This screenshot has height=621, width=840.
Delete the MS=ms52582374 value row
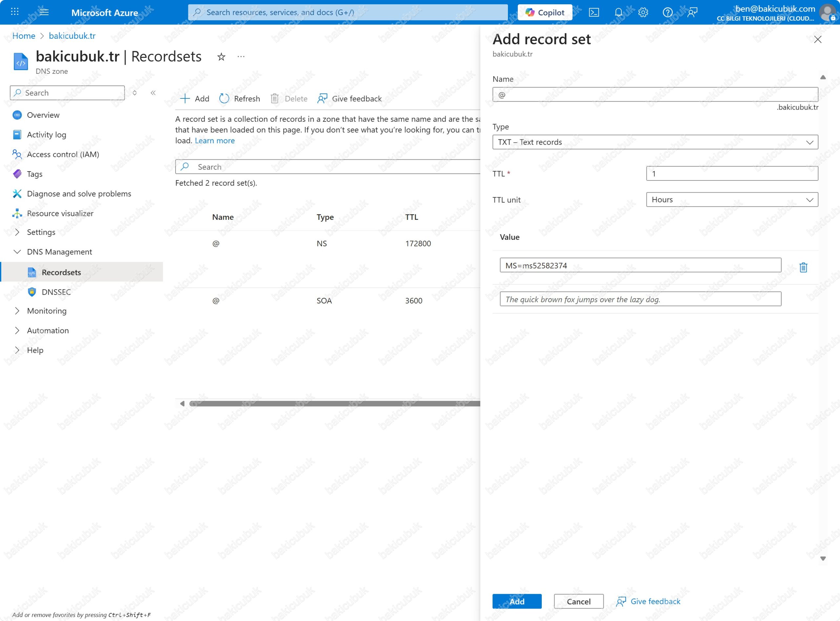coord(803,267)
